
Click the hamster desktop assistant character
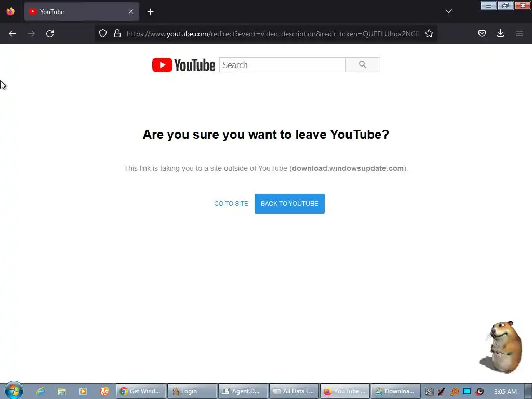pyautogui.click(x=502, y=347)
